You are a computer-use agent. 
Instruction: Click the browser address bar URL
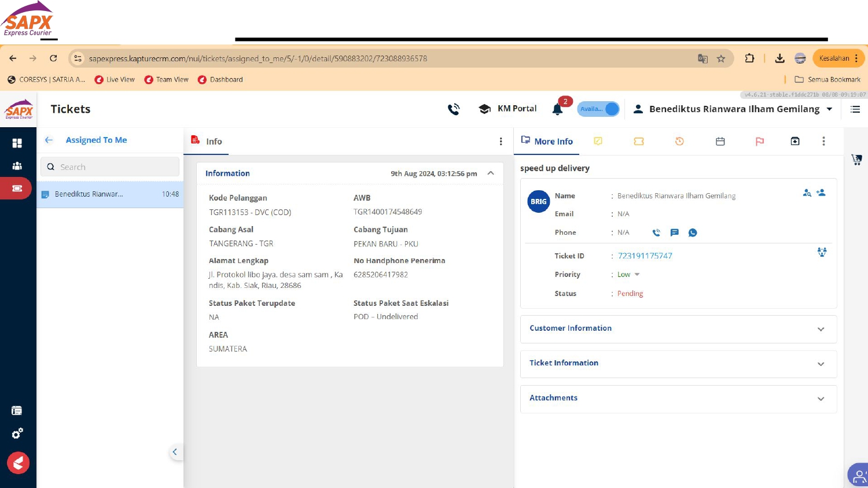tap(258, 58)
